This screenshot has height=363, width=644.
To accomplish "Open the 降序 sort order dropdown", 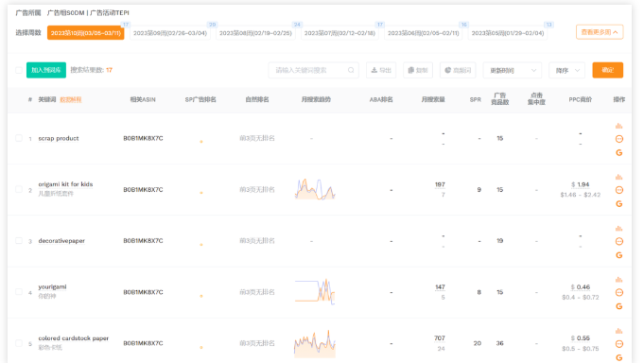I will pos(566,70).
